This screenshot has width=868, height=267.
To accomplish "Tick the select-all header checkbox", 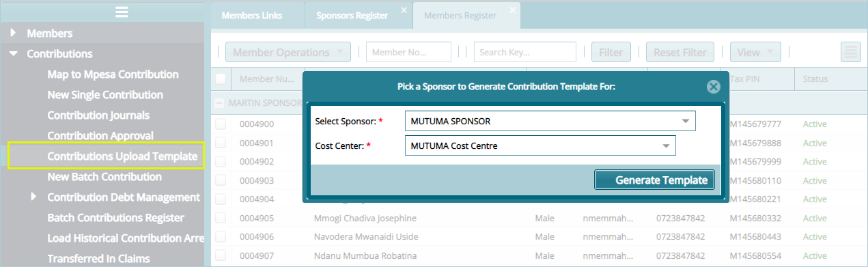I will 221,79.
